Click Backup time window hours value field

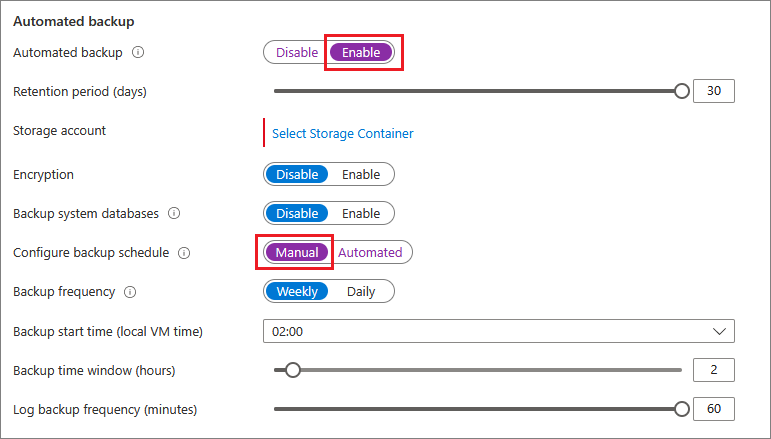(714, 370)
